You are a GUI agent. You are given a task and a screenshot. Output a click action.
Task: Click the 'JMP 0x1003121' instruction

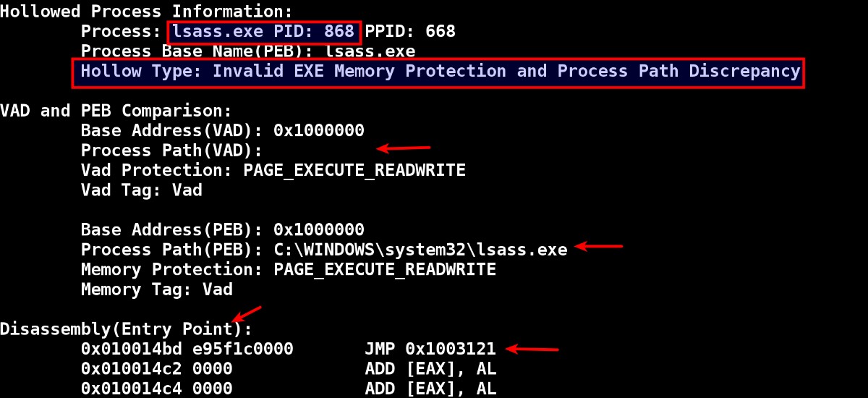(430, 349)
